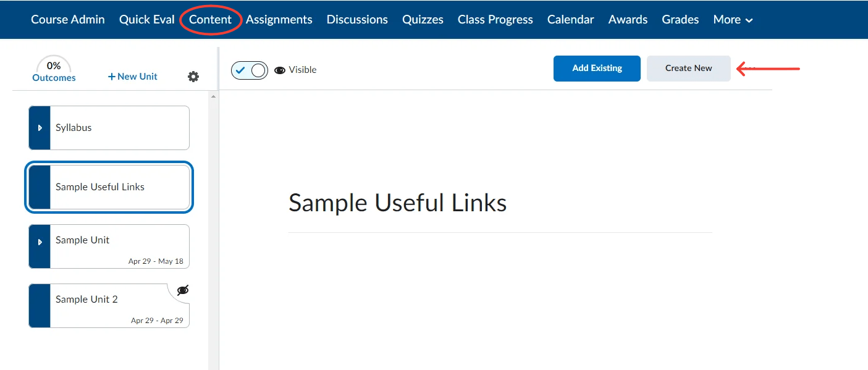Screen dimensions: 868x370
Task: Open the More dropdown menu
Action: pos(733,20)
